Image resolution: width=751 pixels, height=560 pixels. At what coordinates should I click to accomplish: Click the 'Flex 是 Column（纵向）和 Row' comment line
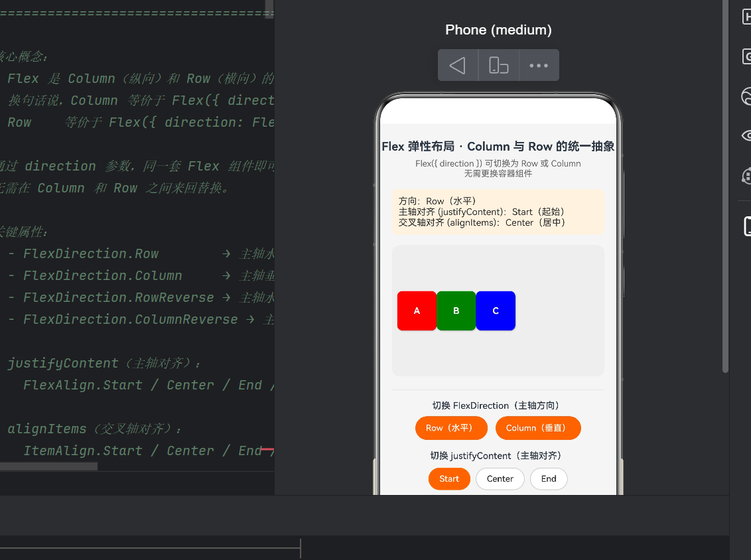[141, 78]
